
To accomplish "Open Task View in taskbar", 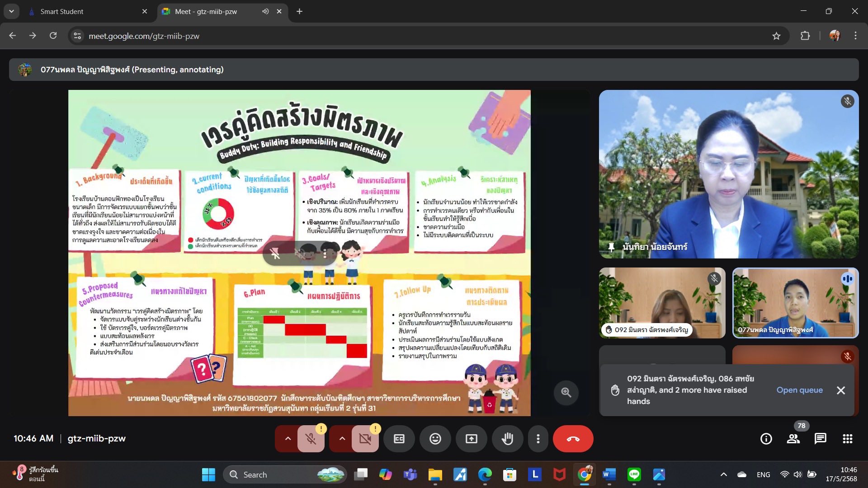I will 361,475.
